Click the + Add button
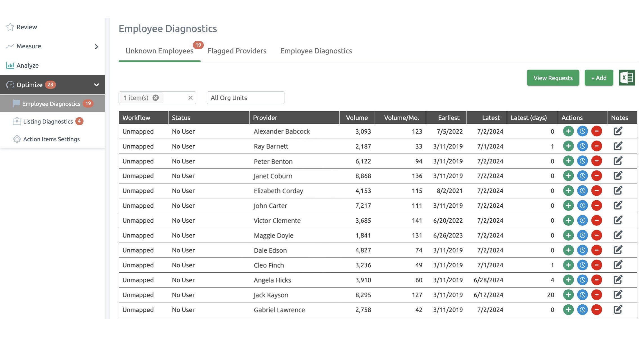 click(x=599, y=78)
